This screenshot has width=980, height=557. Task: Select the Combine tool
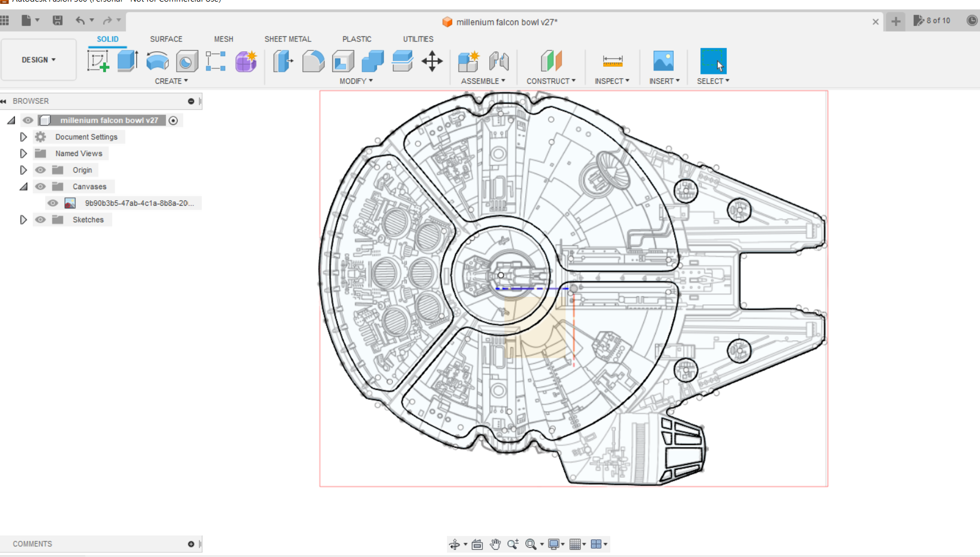[372, 61]
